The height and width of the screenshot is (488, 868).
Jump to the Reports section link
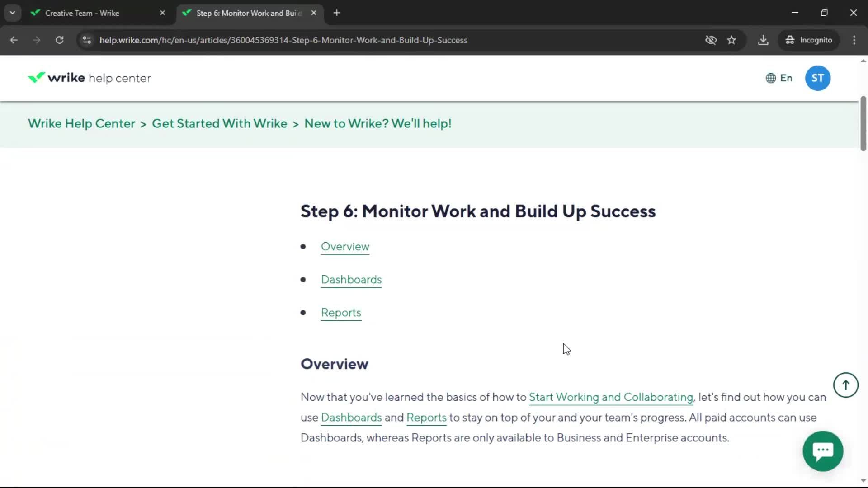click(x=341, y=313)
